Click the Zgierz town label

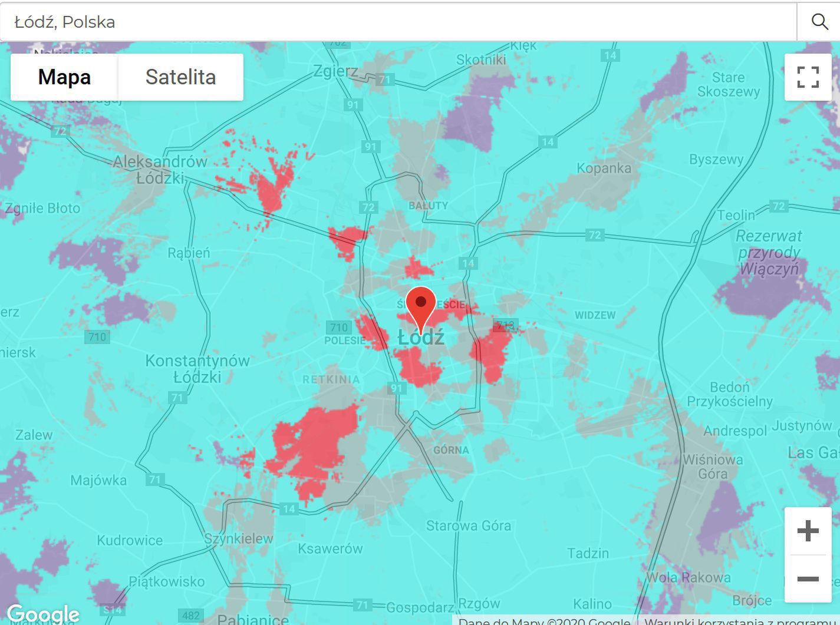(x=335, y=71)
